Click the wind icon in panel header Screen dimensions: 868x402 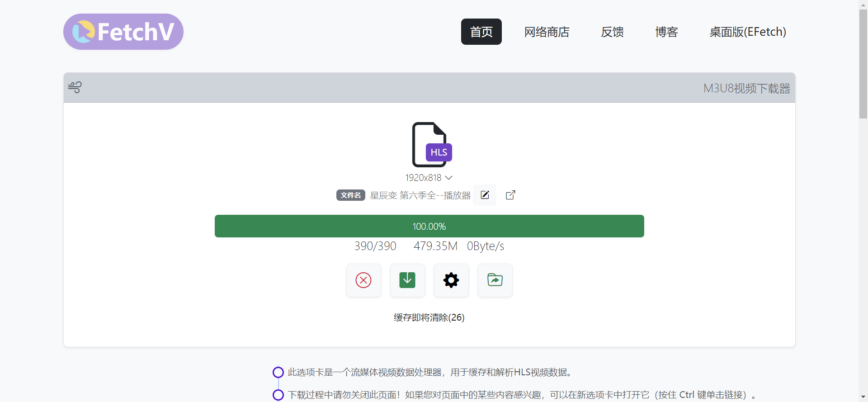point(75,87)
